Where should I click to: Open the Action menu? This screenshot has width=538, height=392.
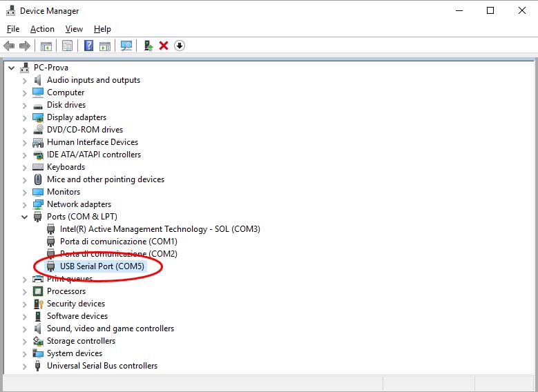point(42,29)
